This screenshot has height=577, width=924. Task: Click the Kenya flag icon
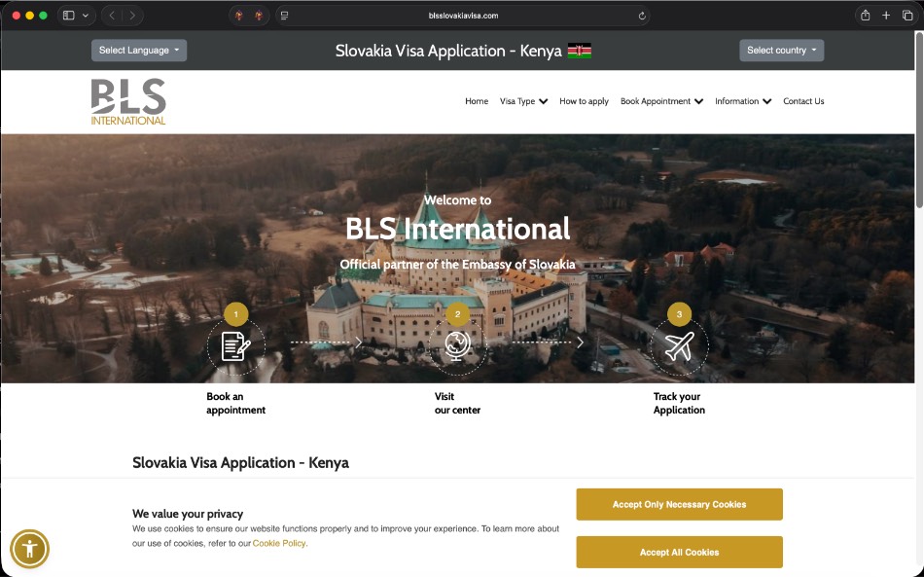click(580, 51)
